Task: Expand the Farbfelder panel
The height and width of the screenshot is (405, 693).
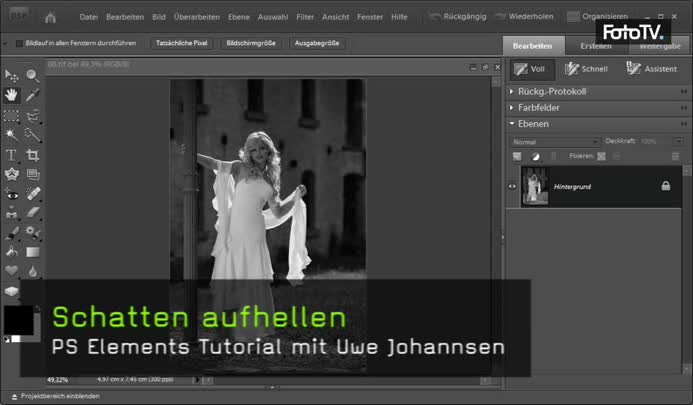Action: 511,107
